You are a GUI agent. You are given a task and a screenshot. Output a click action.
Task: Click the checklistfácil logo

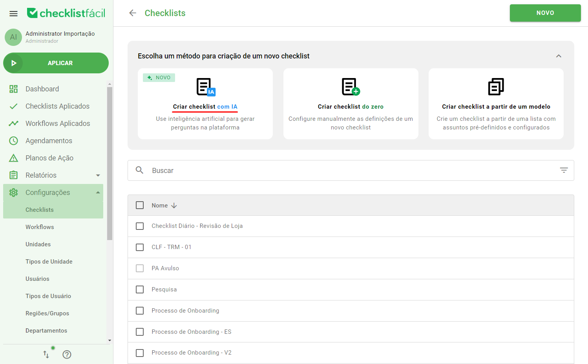pos(66,13)
